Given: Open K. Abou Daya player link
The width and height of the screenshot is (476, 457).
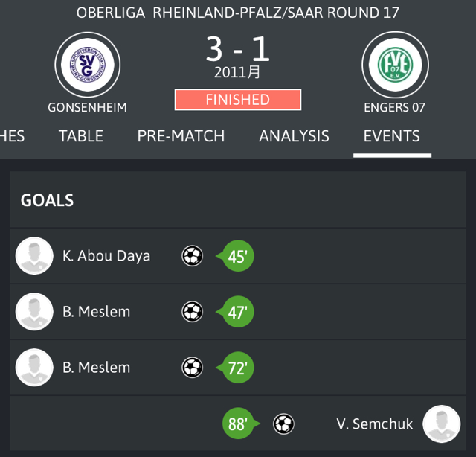Looking at the screenshot, I should (106, 256).
